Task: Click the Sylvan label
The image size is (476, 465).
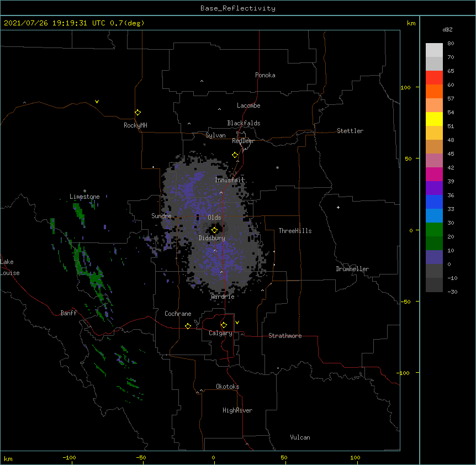Action: click(215, 135)
